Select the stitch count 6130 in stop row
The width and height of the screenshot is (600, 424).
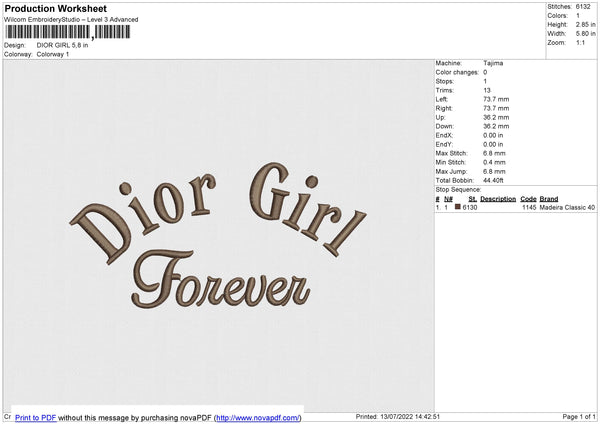tap(470, 207)
